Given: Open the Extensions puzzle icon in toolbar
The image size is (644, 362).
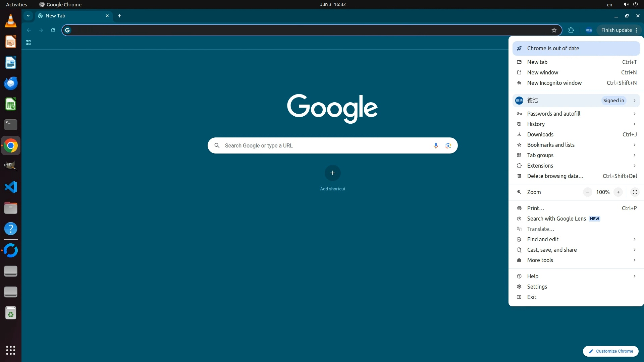Looking at the screenshot, I should (571, 30).
